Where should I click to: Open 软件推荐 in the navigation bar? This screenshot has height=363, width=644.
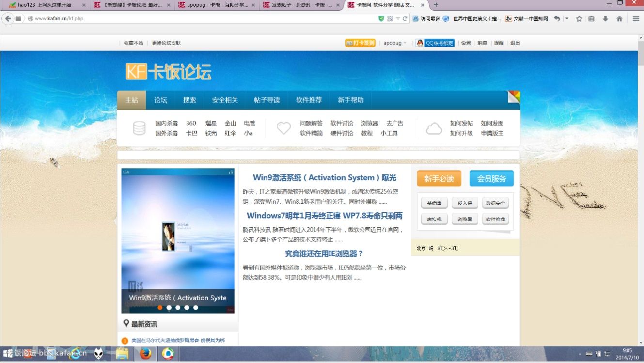[309, 100]
